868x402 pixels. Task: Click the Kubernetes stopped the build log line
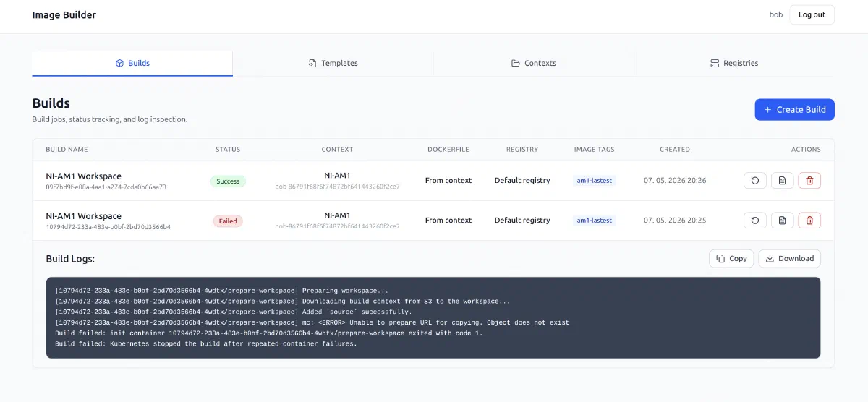[206, 344]
